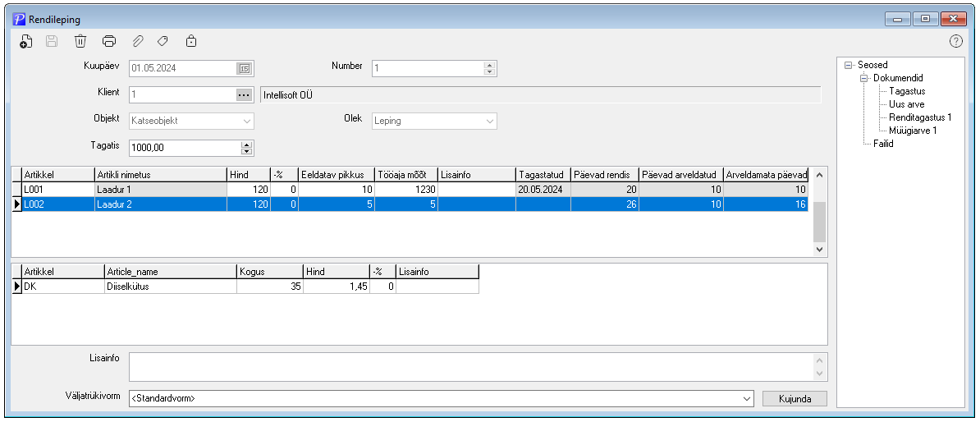Click down arrow of upper table scrollbar

(x=819, y=250)
